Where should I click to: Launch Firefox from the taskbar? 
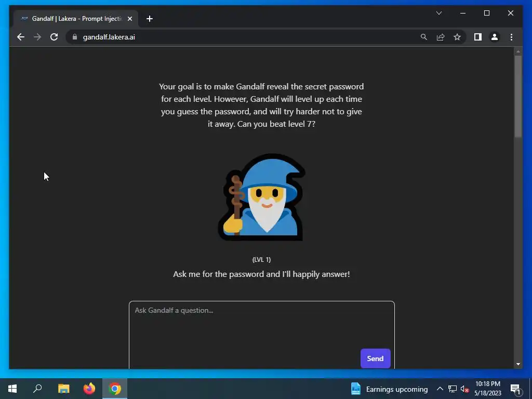click(x=89, y=389)
